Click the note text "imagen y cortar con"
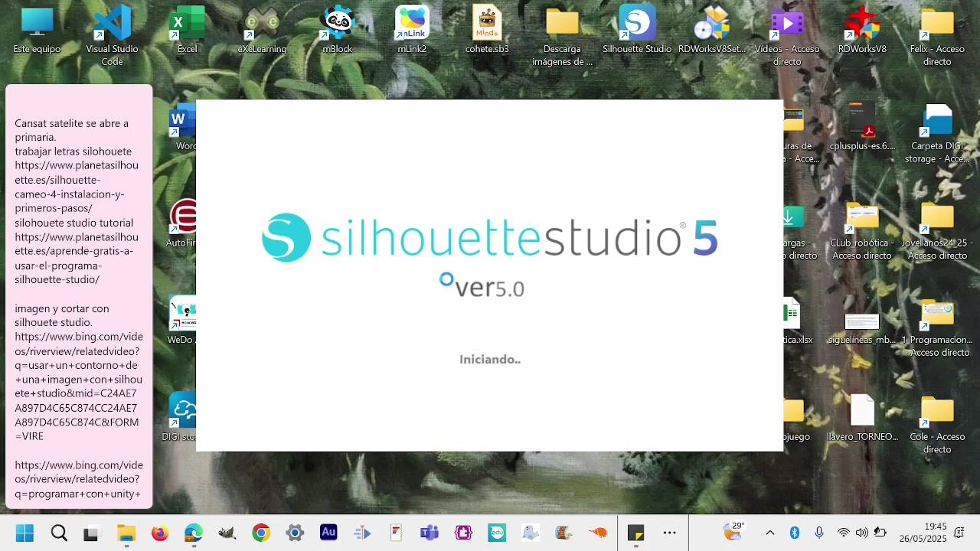Screen dimensions: 980x551 [62, 308]
